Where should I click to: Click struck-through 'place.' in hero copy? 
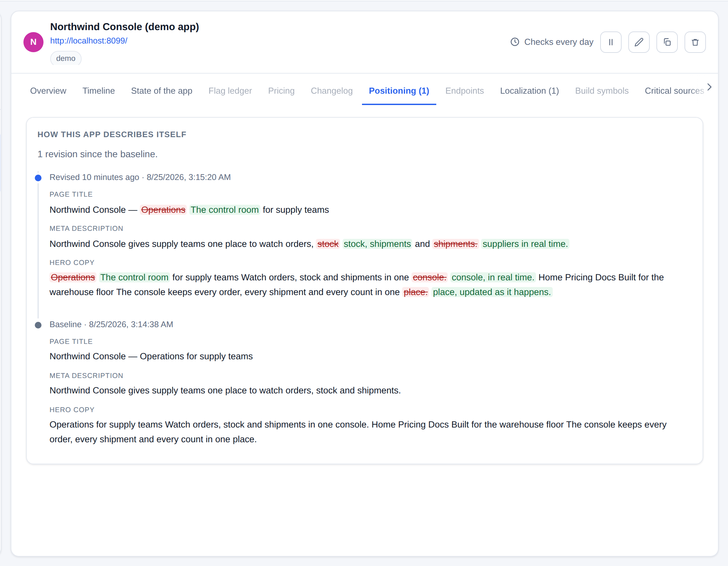pyautogui.click(x=416, y=292)
